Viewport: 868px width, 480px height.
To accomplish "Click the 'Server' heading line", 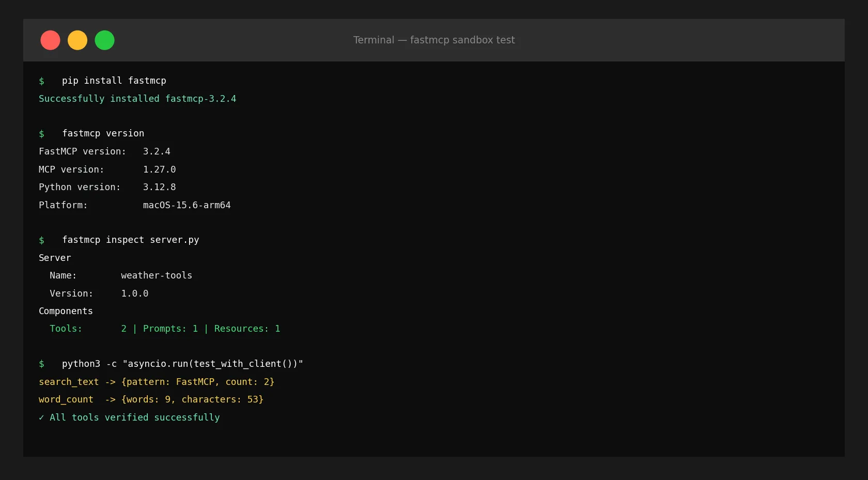I will 55,258.
